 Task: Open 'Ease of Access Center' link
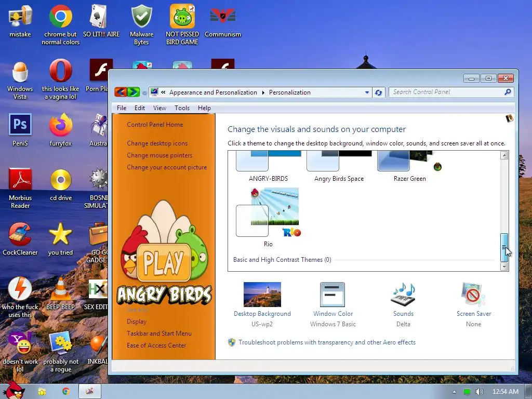tap(156, 345)
